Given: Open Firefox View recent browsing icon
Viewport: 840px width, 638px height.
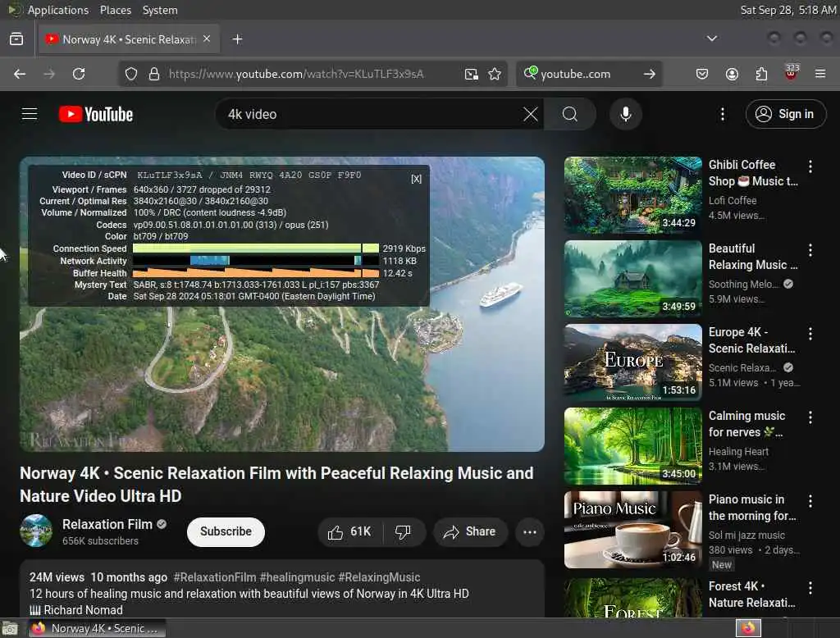Looking at the screenshot, I should click(16, 39).
